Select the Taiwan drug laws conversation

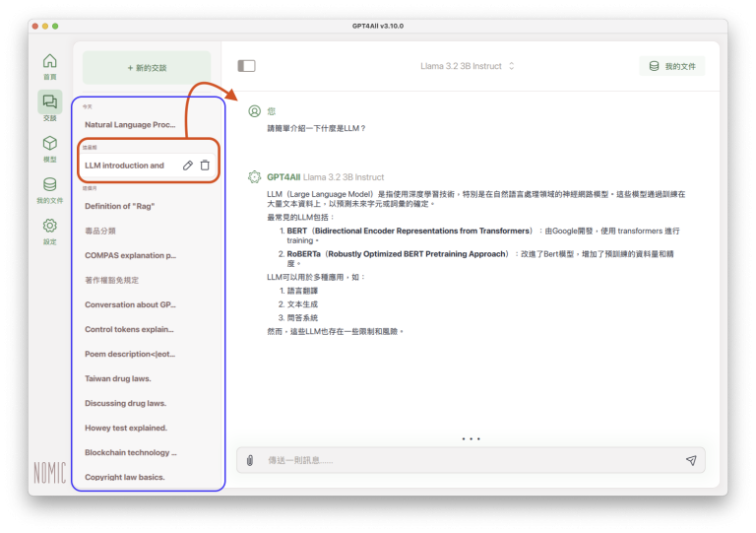click(x=118, y=378)
